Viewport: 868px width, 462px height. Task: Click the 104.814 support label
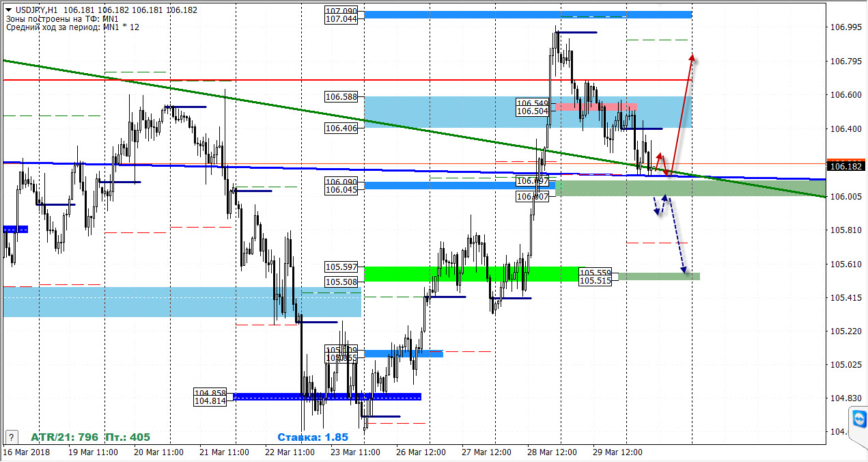tap(210, 401)
